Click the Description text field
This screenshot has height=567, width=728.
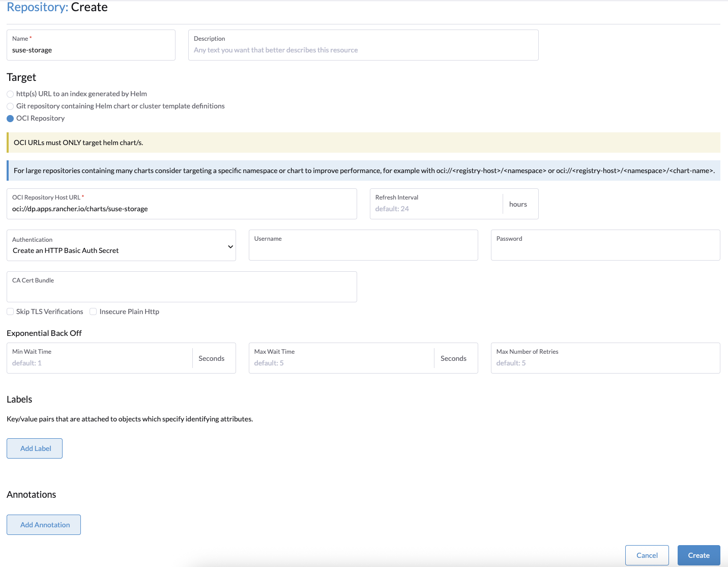click(x=363, y=50)
